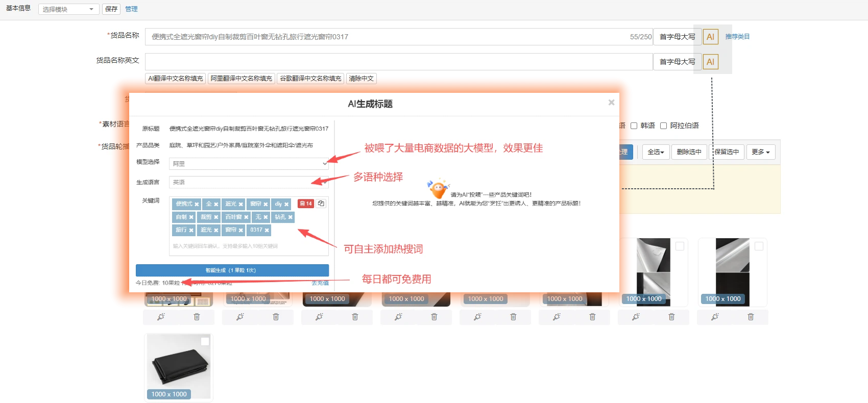
Task: Close the AI生成标题 dialog
Action: coord(611,103)
